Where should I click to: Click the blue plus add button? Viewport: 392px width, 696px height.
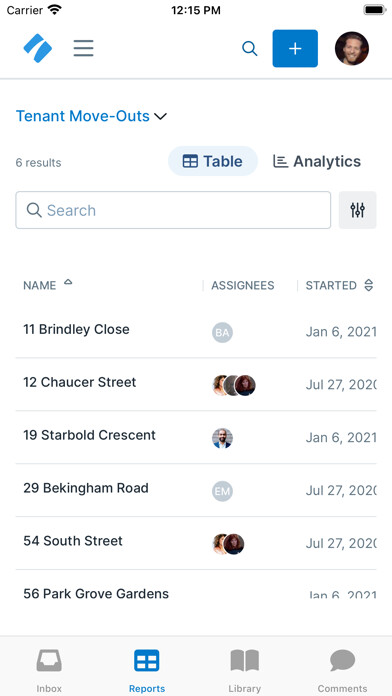tap(295, 48)
